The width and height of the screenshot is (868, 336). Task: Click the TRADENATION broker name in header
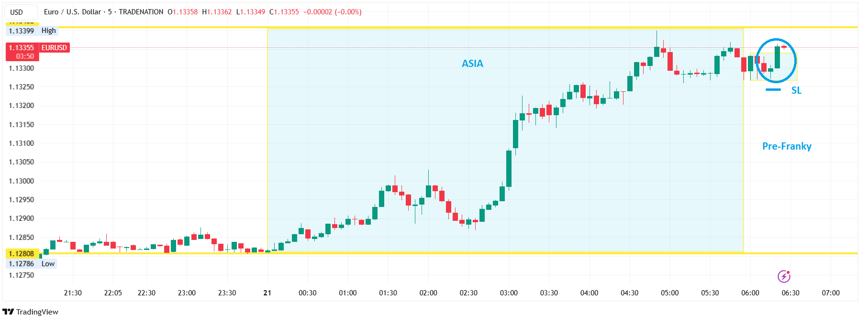(141, 12)
